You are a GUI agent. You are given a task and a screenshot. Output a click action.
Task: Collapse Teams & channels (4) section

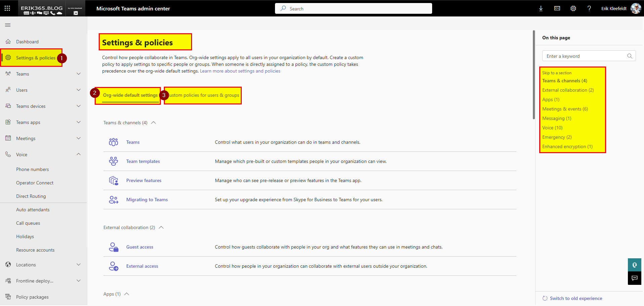pyautogui.click(x=153, y=123)
